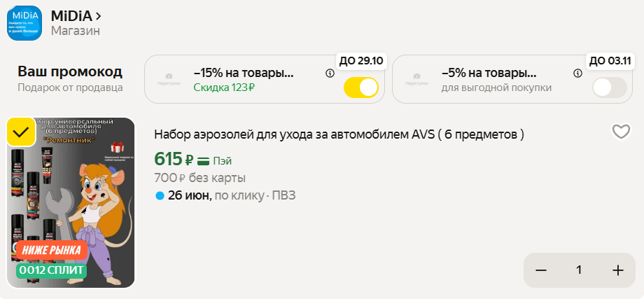Open the MiDiA store name link
This screenshot has height=299, width=644.
pyautogui.click(x=72, y=16)
